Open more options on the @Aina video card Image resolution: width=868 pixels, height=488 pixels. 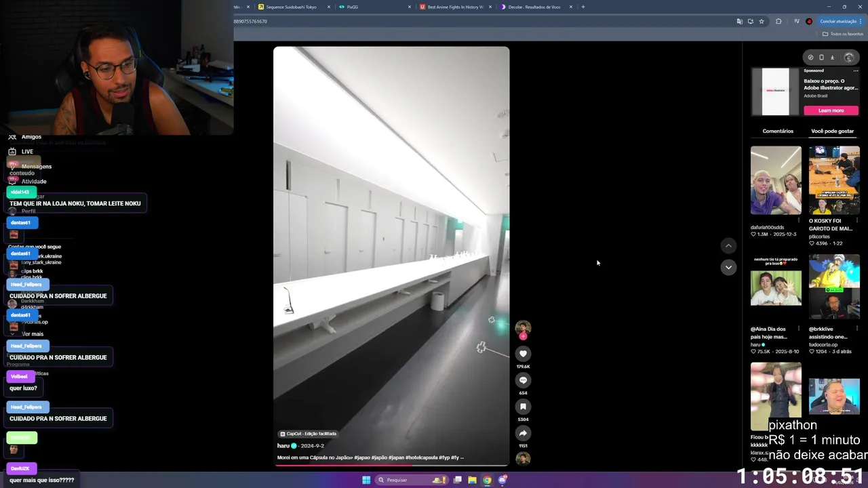click(x=798, y=329)
